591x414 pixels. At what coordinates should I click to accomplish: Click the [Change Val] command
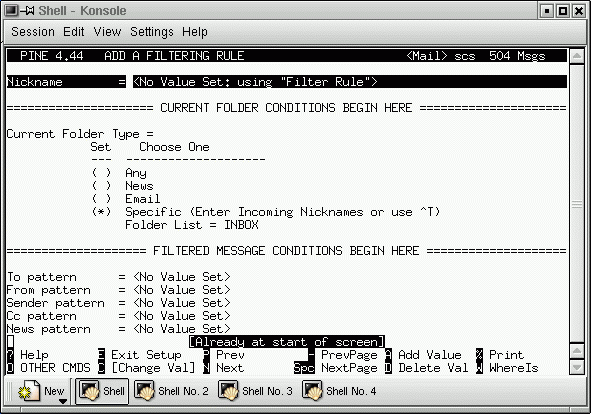(147, 368)
